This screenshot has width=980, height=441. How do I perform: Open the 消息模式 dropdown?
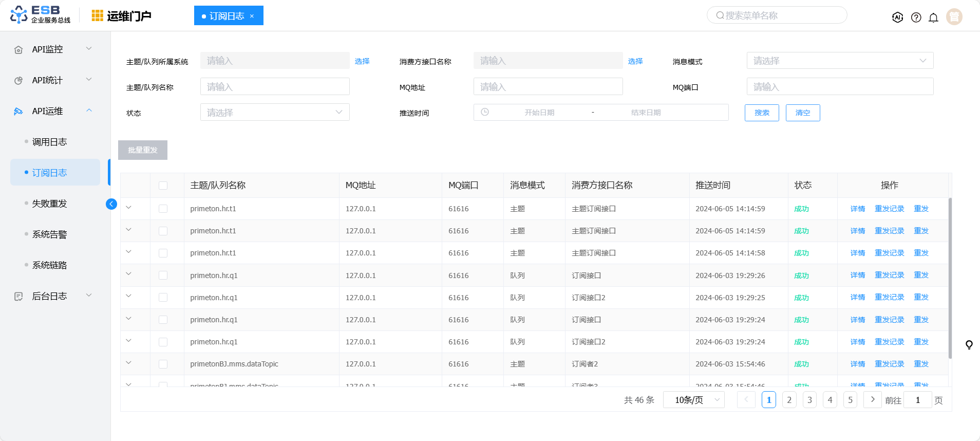(839, 61)
